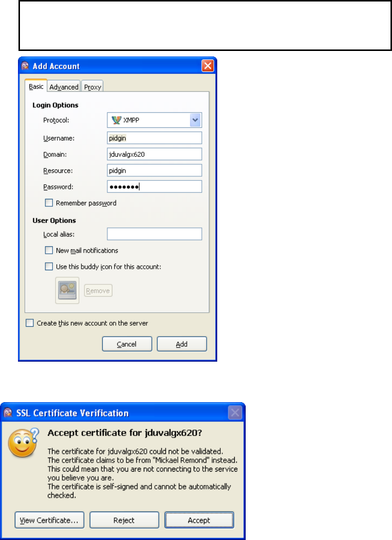
Task: Click the Cancel button in Add Account
Action: point(127,344)
